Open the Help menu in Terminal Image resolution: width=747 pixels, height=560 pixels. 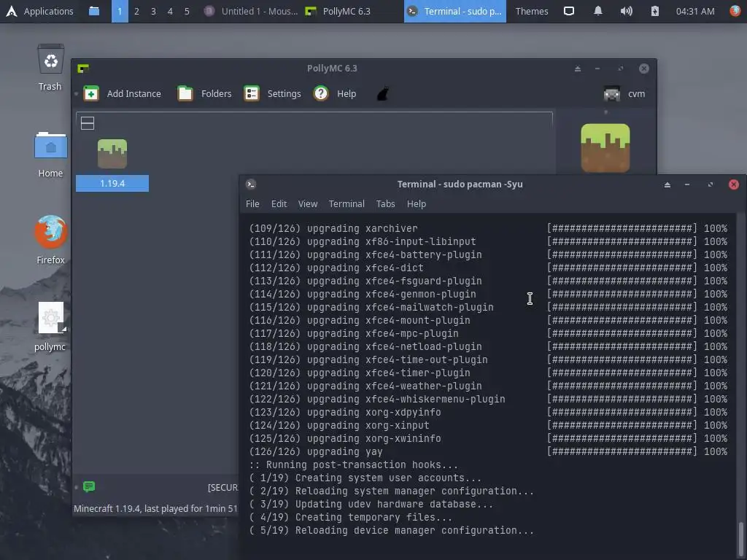(417, 204)
